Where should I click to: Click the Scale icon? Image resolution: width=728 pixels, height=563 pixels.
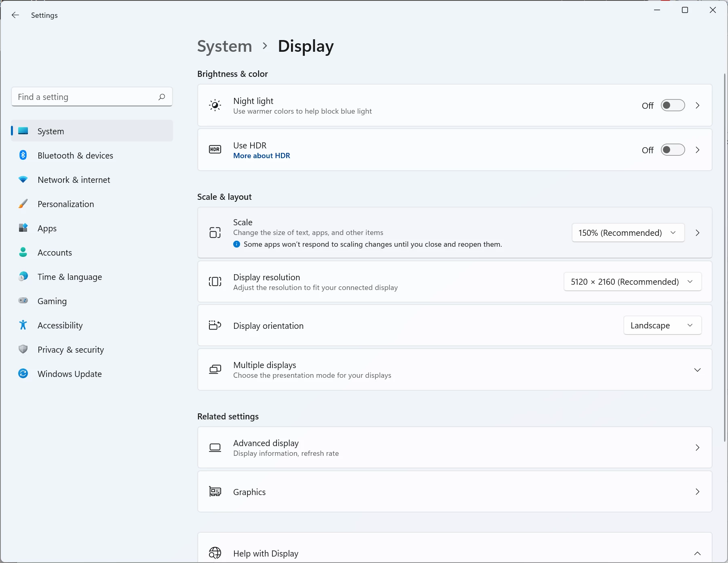(x=215, y=233)
